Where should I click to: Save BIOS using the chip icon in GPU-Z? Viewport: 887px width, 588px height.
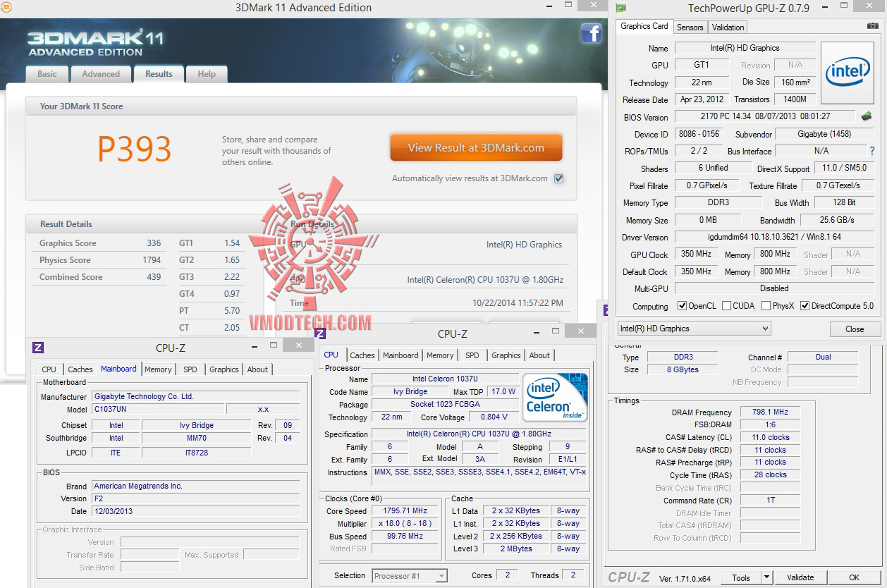(x=867, y=116)
